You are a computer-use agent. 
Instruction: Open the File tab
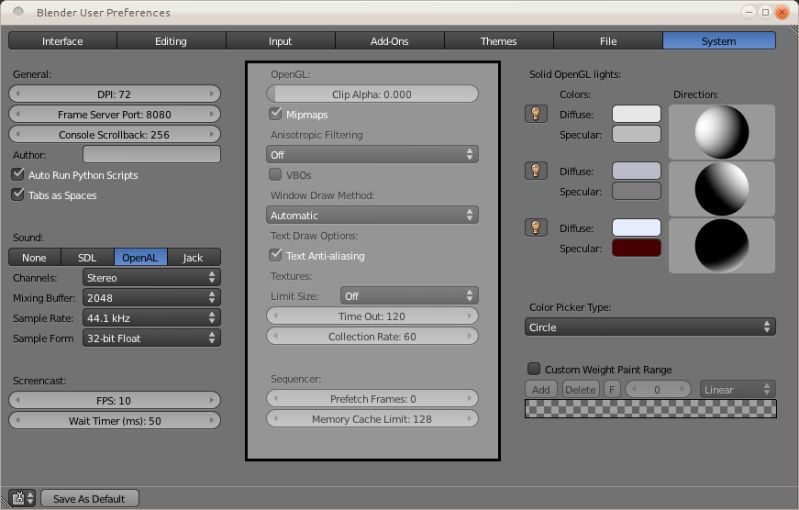tap(608, 41)
